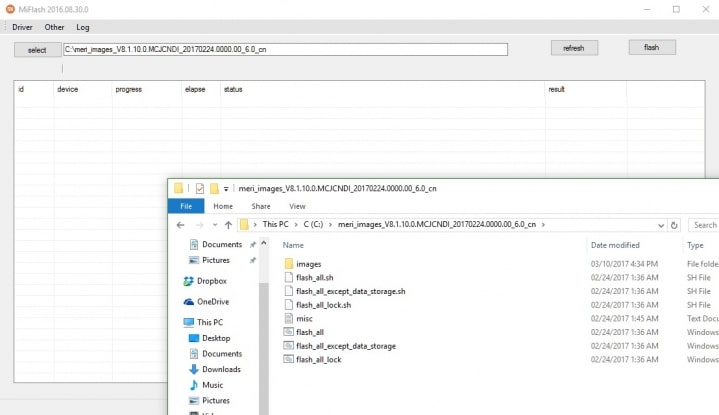Sort files by Name column
The width and height of the screenshot is (719, 415).
click(x=293, y=245)
